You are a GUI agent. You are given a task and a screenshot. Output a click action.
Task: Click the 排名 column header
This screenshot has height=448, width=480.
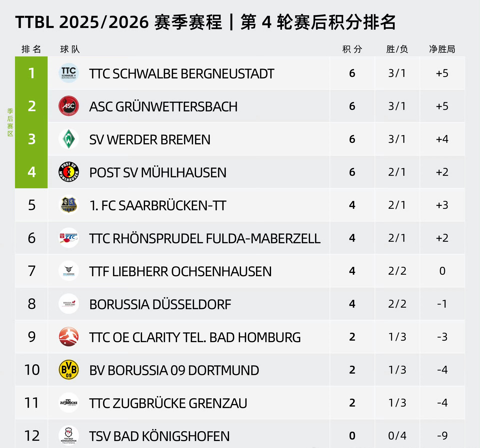coord(31,49)
